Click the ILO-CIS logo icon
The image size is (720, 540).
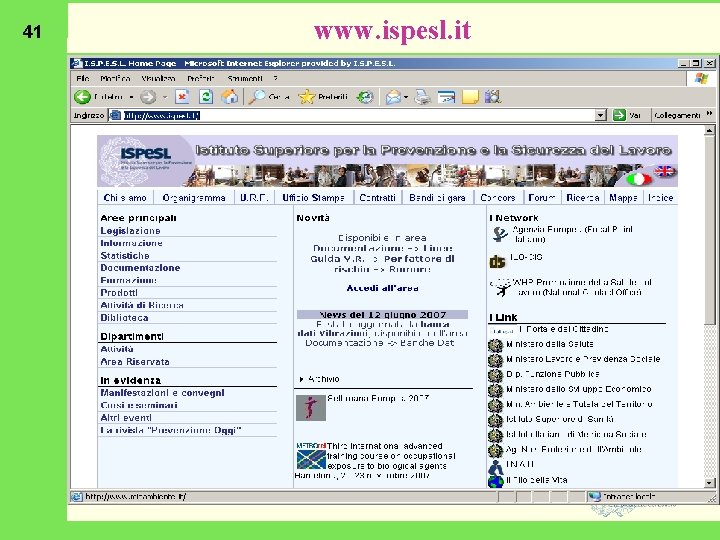pyautogui.click(x=497, y=261)
